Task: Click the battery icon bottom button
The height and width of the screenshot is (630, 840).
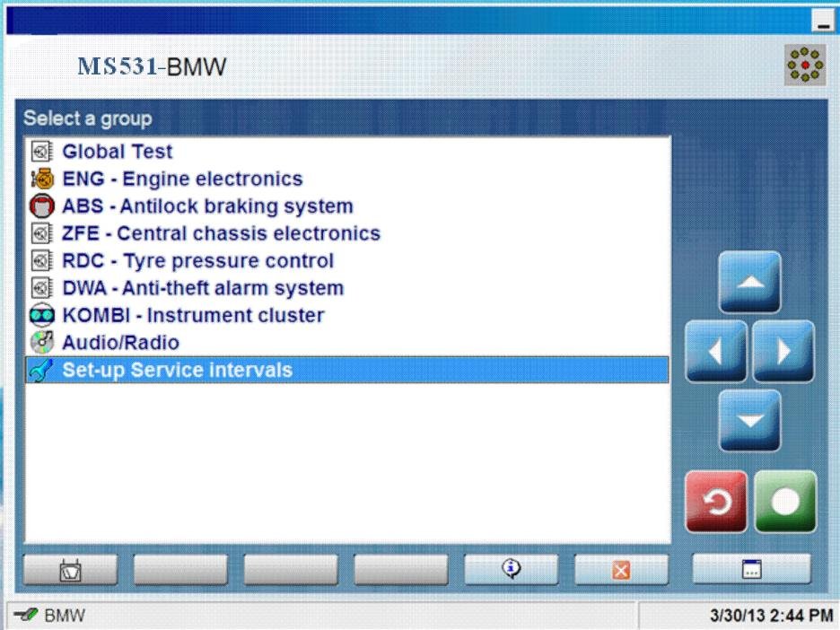Action: pos(70,569)
